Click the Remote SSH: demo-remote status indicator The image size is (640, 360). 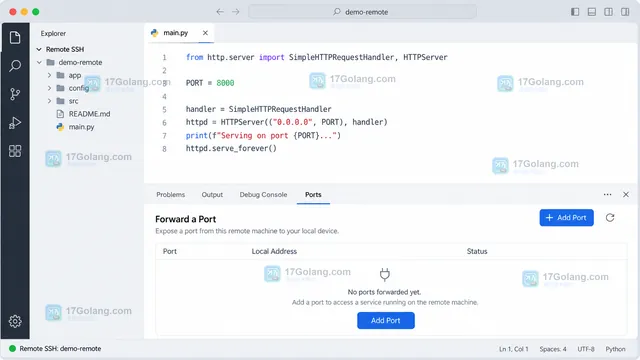click(x=55, y=349)
